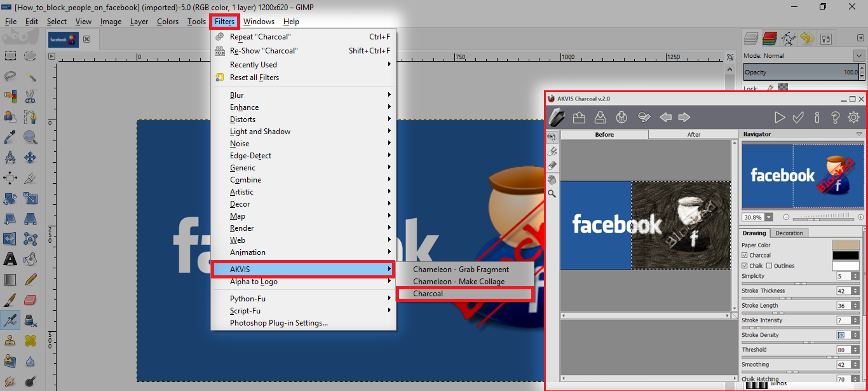The image size is (868, 391).
Task: Choose the Fuzzy Select magic wand tool
Action: pos(30,76)
